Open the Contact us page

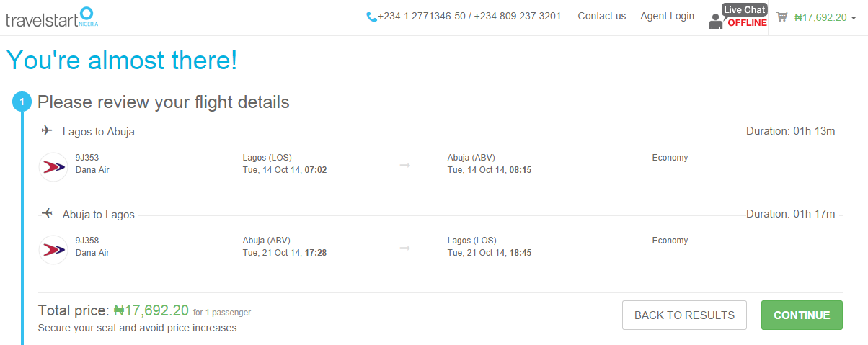click(x=602, y=16)
